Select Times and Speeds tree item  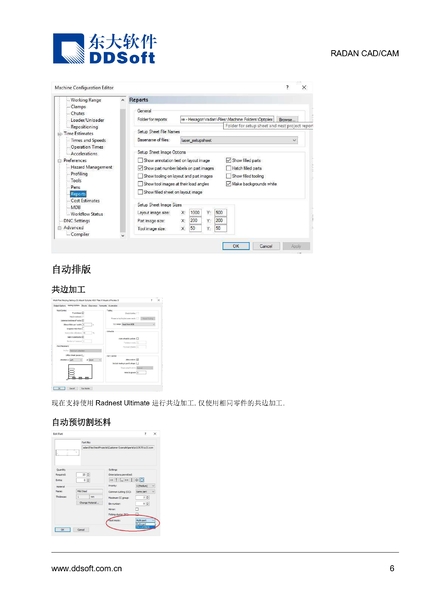(88, 140)
